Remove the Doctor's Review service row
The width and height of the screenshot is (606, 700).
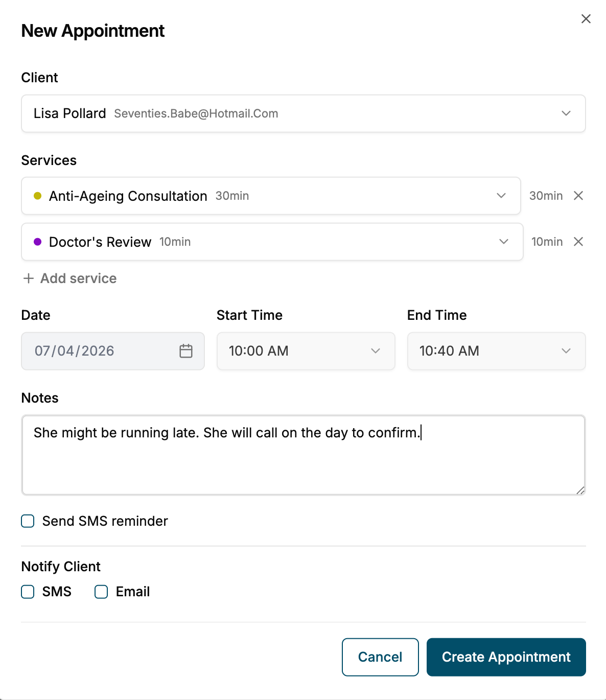coord(578,242)
